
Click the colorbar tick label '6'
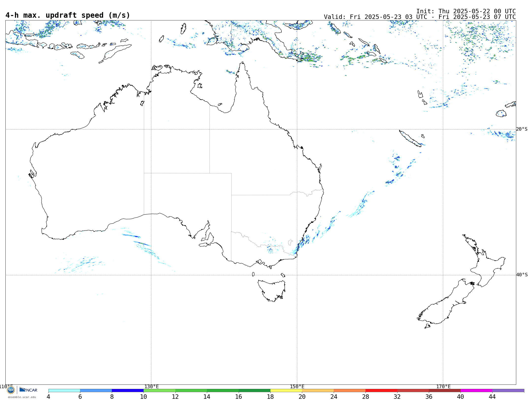[x=80, y=397]
